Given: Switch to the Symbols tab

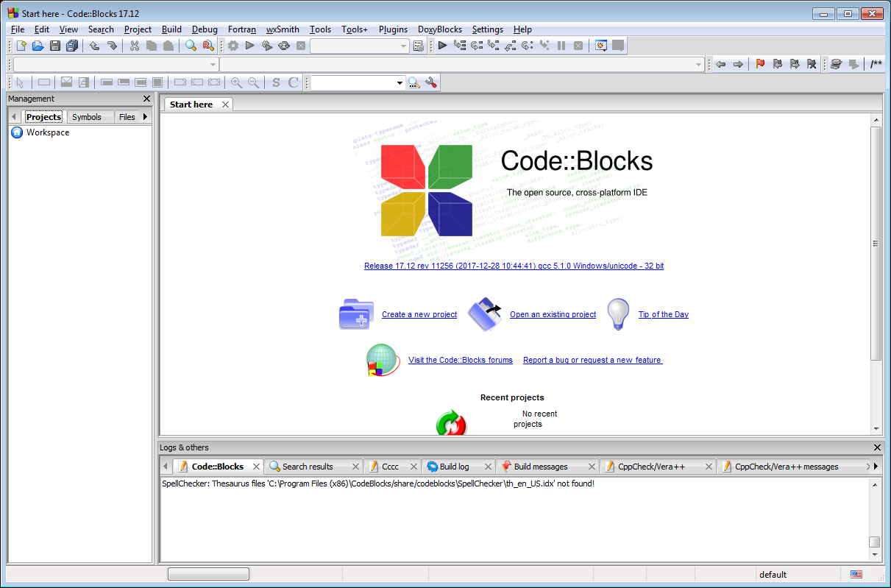Looking at the screenshot, I should 87,117.
